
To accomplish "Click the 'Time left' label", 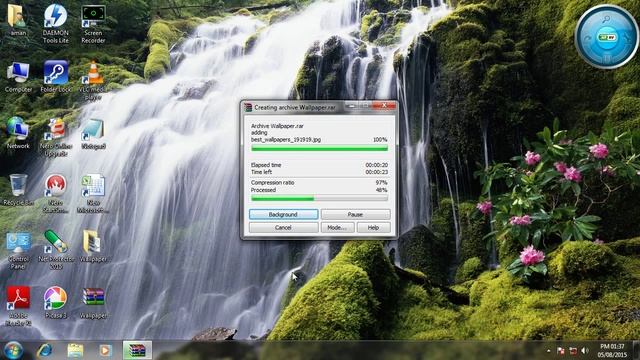I will pos(261,172).
